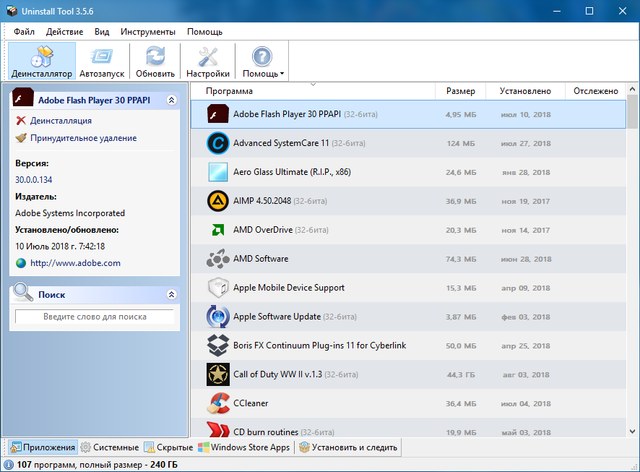The width and height of the screenshot is (640, 472).
Task: Open the Инструменты menu
Action: point(147,31)
